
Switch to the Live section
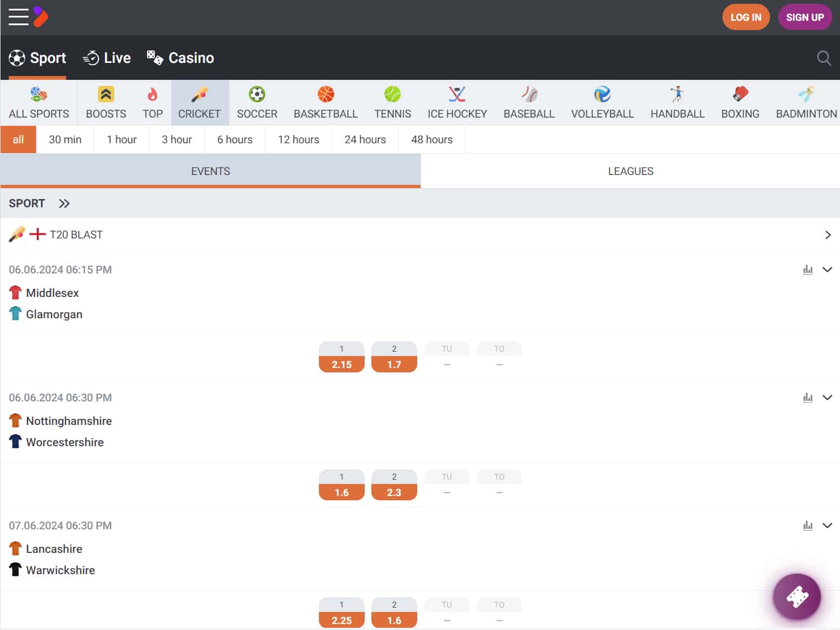(x=107, y=58)
